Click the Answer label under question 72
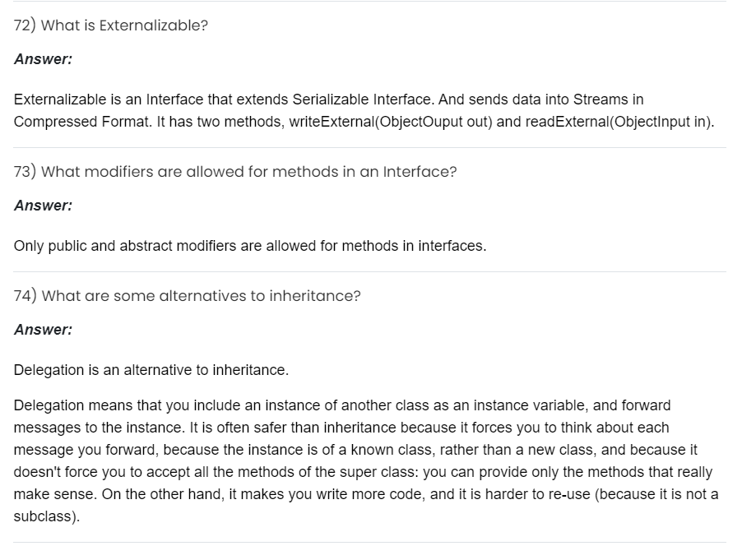Viewport: 756px width, 546px height. [43, 59]
